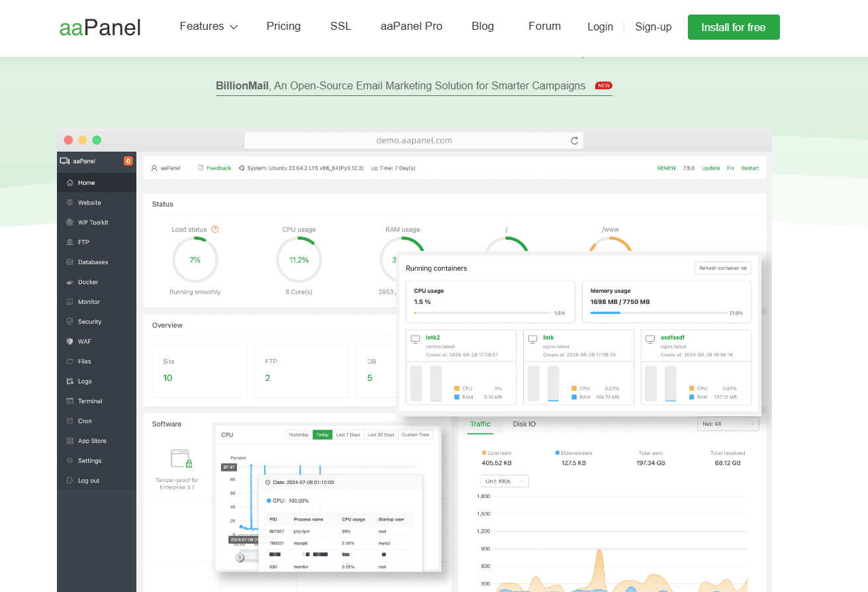The height and width of the screenshot is (592, 868).
Task: Click the Feedback link in dashboard header
Action: tap(219, 168)
